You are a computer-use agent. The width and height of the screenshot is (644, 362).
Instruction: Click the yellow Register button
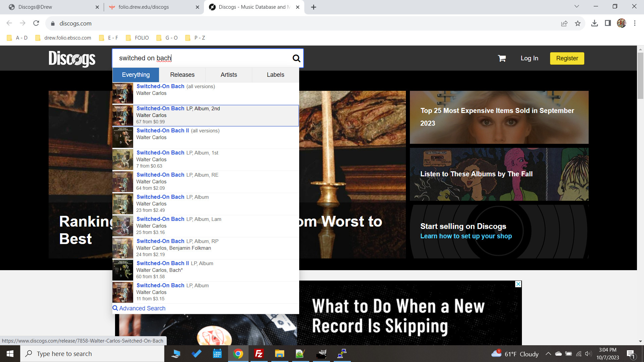[x=567, y=58]
